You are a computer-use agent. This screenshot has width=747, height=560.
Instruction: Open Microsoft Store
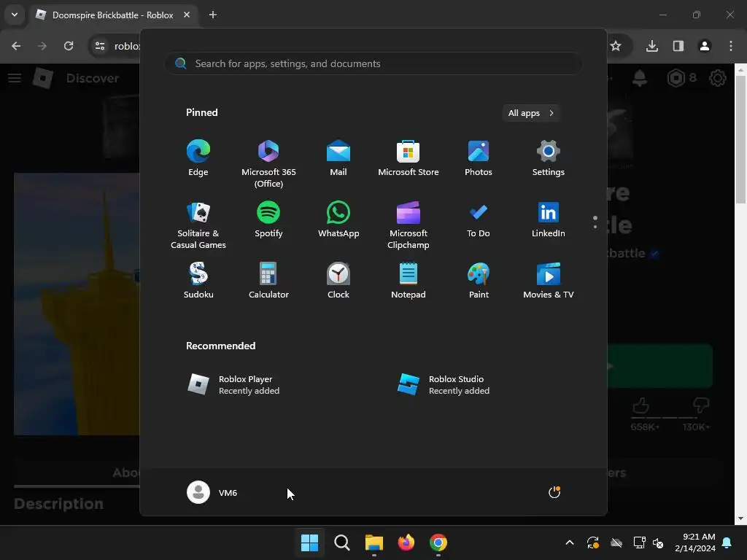pos(409,158)
